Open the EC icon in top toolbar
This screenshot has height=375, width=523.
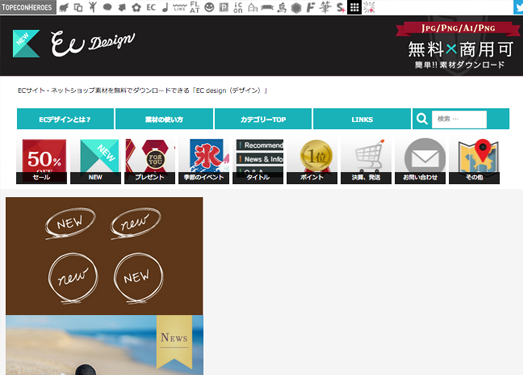click(x=151, y=7)
